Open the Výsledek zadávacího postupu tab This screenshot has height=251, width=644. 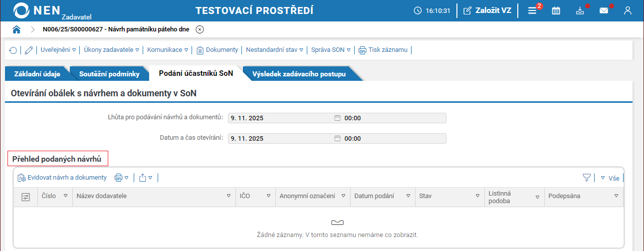pos(299,74)
